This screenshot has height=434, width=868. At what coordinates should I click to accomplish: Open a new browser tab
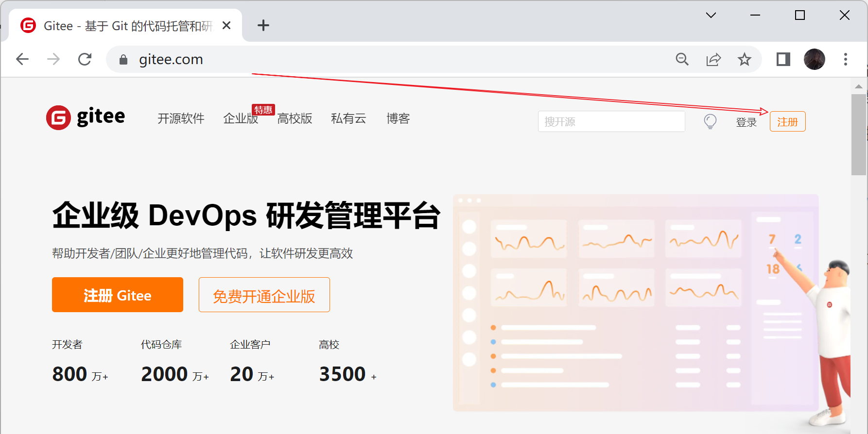263,25
